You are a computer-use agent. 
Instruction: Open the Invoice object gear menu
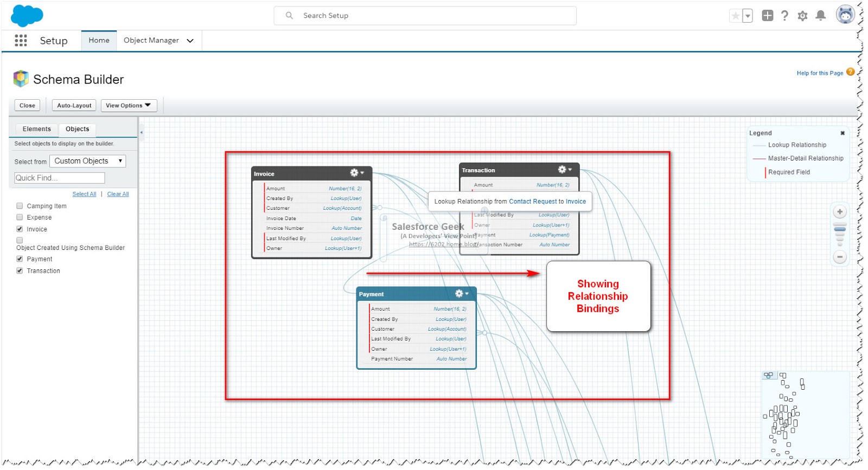(x=356, y=173)
